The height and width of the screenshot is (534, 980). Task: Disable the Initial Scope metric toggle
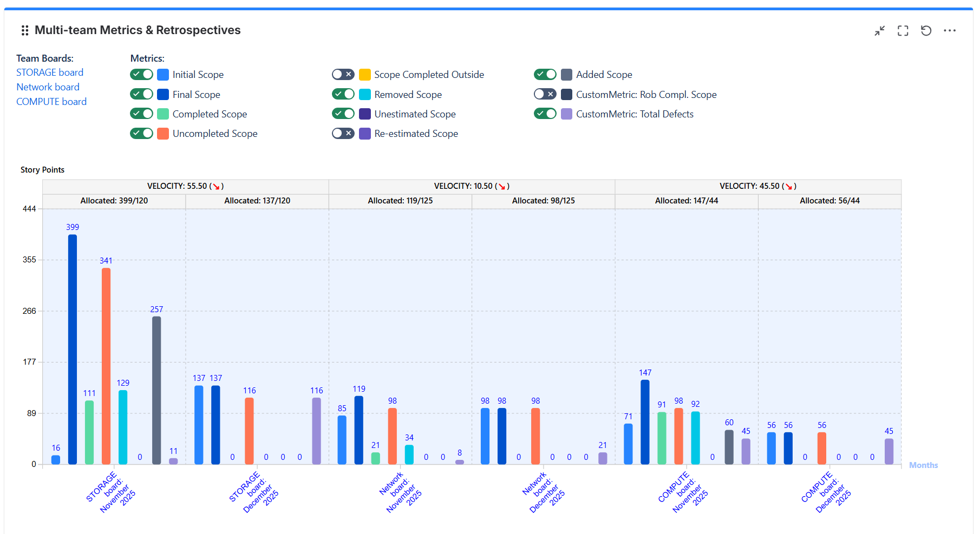tap(142, 75)
